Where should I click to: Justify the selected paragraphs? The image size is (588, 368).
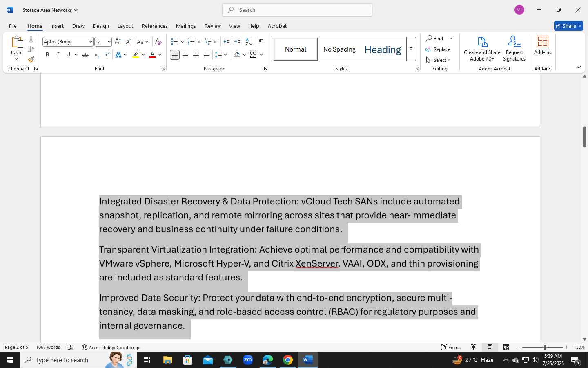point(207,55)
